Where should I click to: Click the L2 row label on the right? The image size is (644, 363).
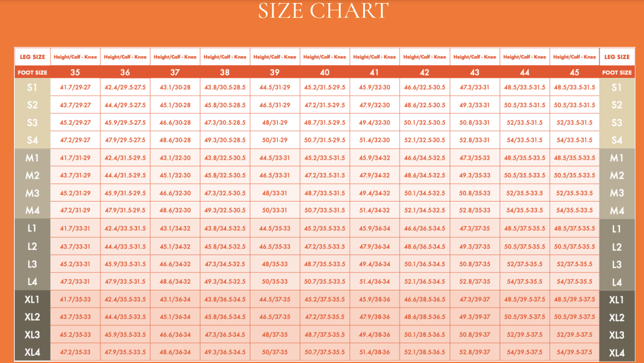617,247
